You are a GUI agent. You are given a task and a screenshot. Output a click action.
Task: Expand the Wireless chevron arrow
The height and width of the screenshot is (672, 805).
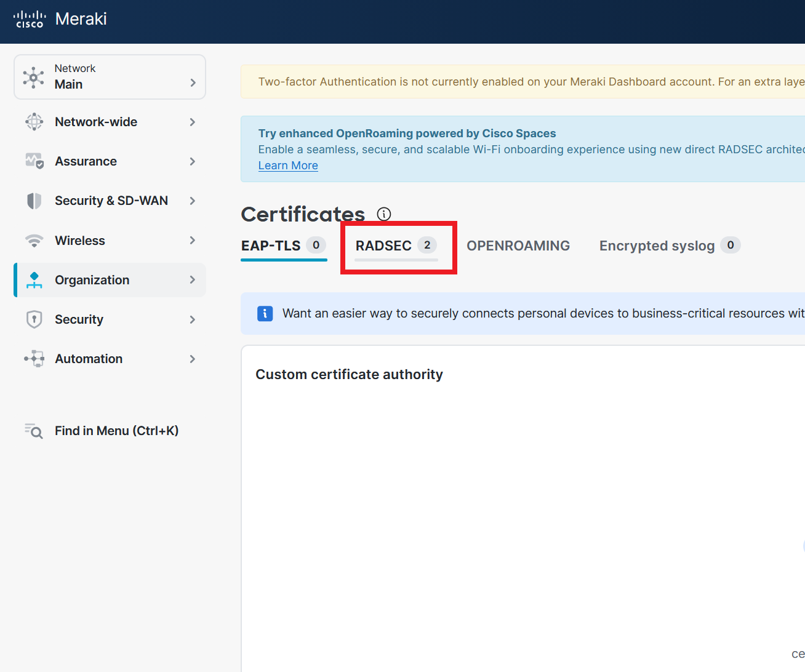click(193, 241)
